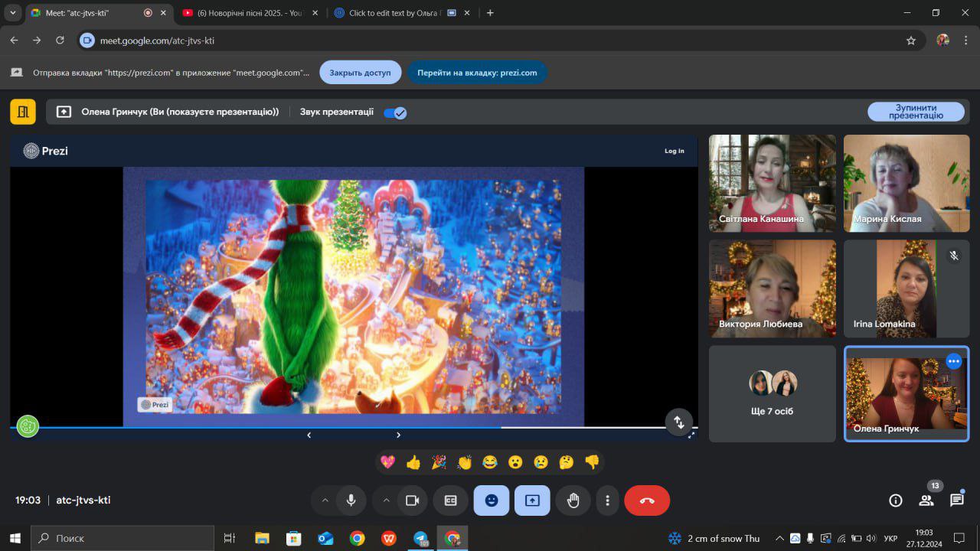The width and height of the screenshot is (980, 551).
Task: Click Log in in Prezi
Action: point(675,151)
